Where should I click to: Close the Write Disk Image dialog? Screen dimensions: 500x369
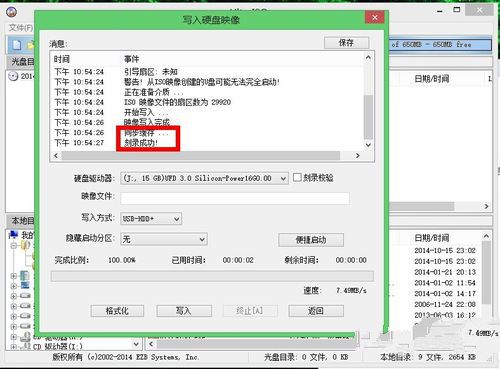pos(375,17)
